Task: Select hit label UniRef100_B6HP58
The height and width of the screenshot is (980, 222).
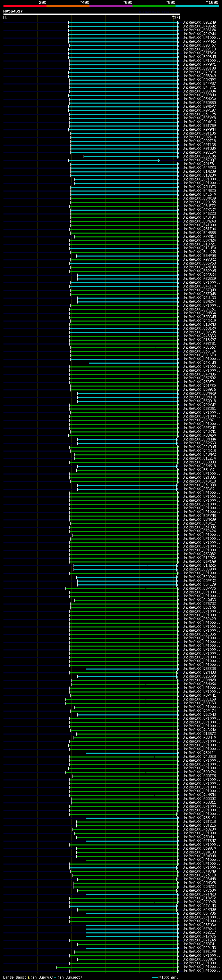Action: [x=199, y=256]
